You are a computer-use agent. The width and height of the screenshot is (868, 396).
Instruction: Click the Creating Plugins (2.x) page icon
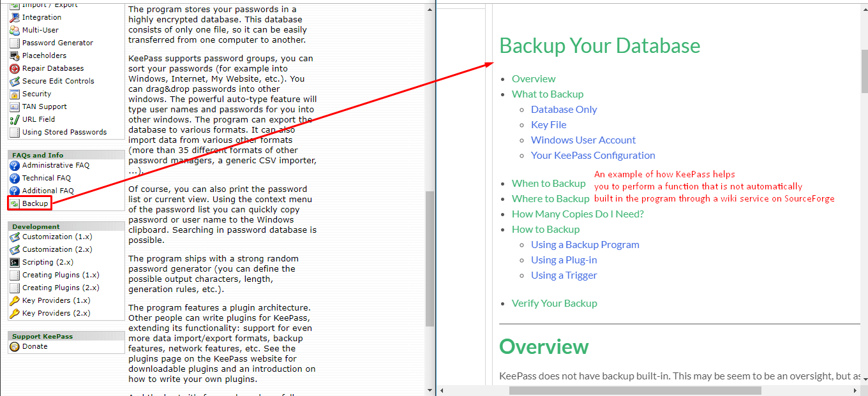(15, 288)
